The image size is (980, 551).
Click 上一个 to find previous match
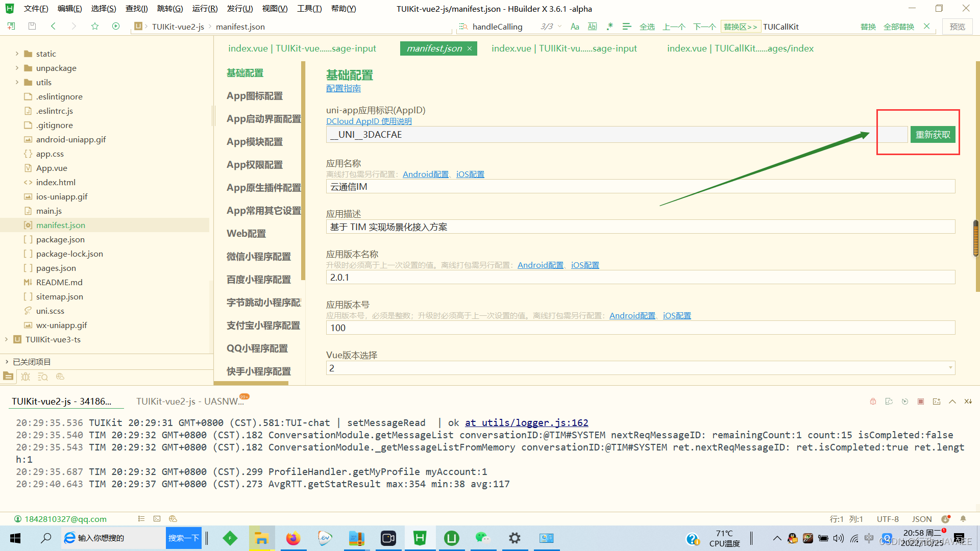coord(674,27)
